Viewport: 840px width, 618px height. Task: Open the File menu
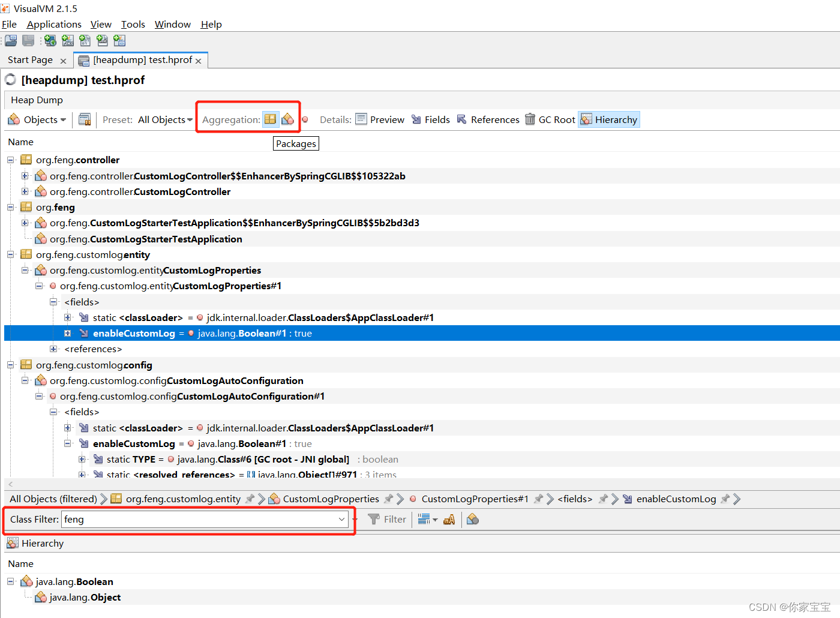pyautogui.click(x=9, y=24)
